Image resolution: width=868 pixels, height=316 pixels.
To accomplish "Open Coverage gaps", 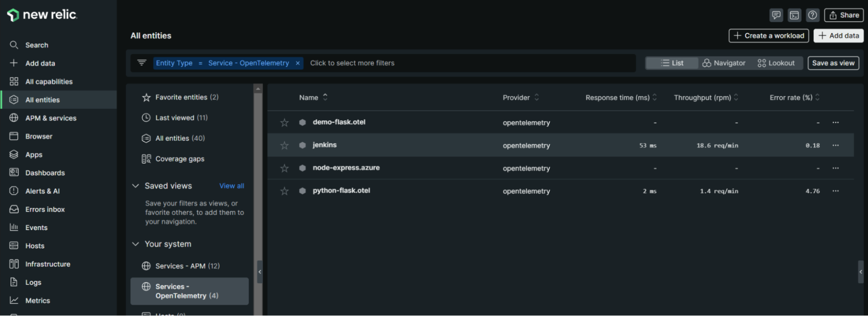I will [x=179, y=159].
